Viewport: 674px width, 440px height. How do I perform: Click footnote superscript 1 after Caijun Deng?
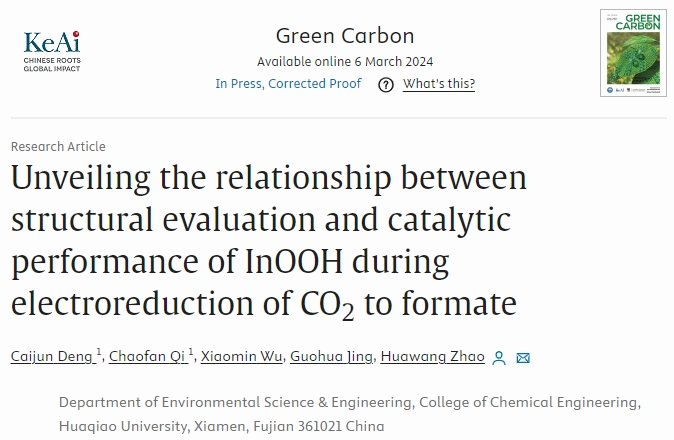[x=98, y=352]
